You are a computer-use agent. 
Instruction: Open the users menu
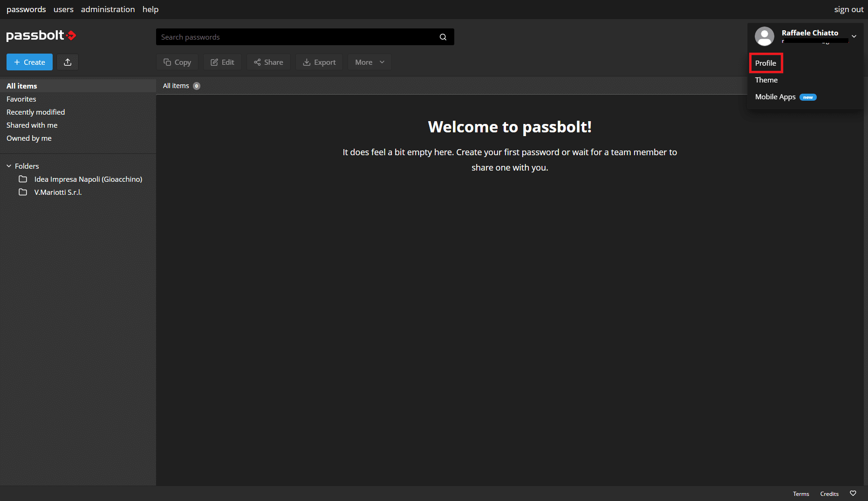tap(63, 9)
